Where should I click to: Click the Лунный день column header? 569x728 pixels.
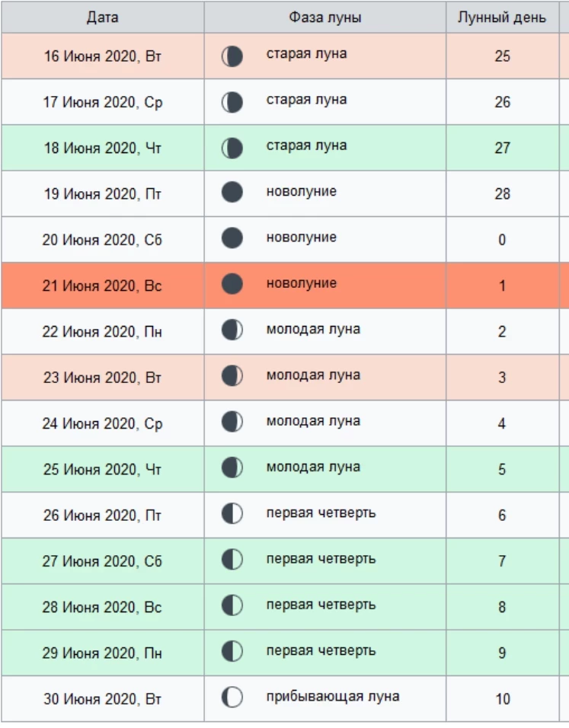(501, 18)
